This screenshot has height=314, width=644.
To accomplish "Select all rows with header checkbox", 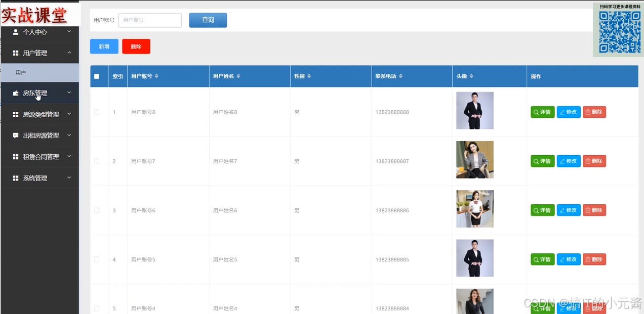I will tap(97, 76).
